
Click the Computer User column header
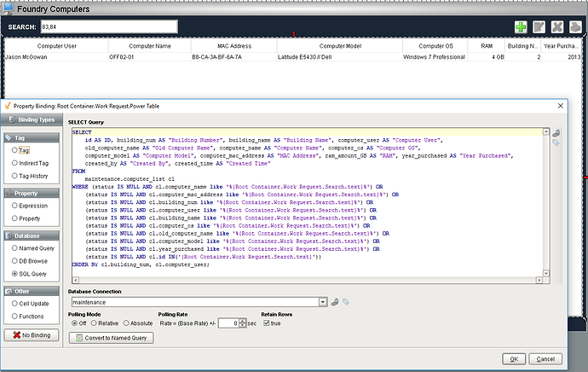(56, 46)
